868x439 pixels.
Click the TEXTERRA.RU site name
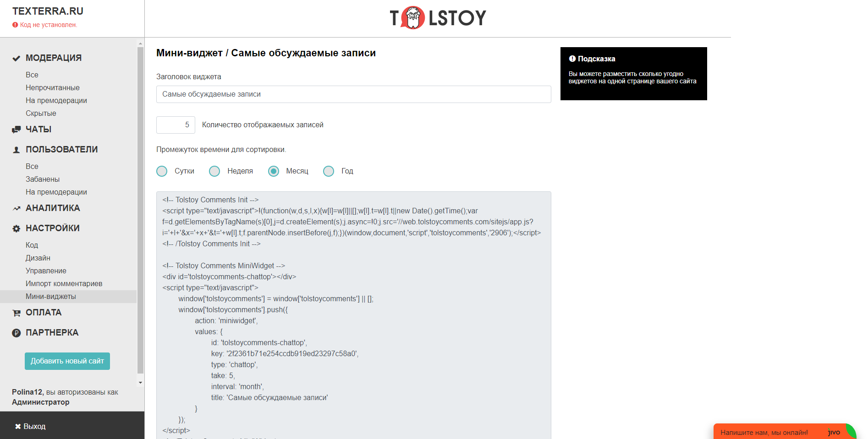tap(48, 11)
